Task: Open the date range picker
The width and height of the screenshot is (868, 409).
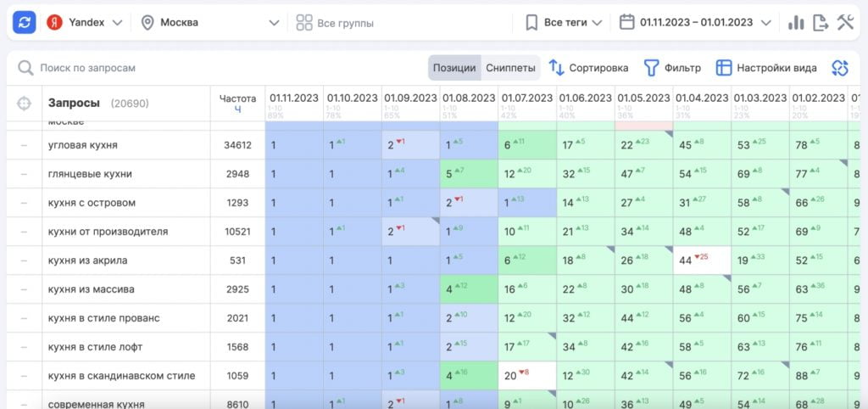Action: click(x=695, y=22)
